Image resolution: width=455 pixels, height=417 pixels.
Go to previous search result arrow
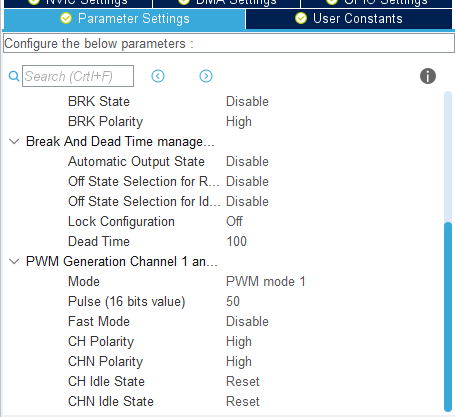click(158, 76)
